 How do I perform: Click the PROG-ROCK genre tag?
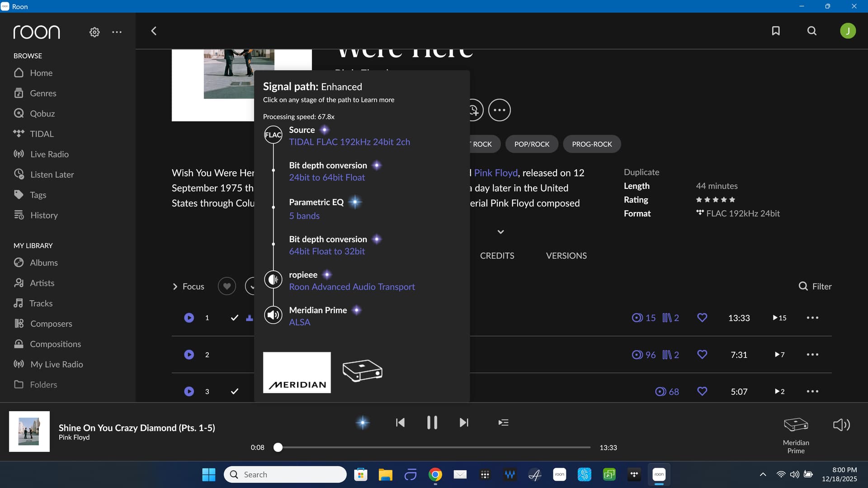pyautogui.click(x=592, y=144)
